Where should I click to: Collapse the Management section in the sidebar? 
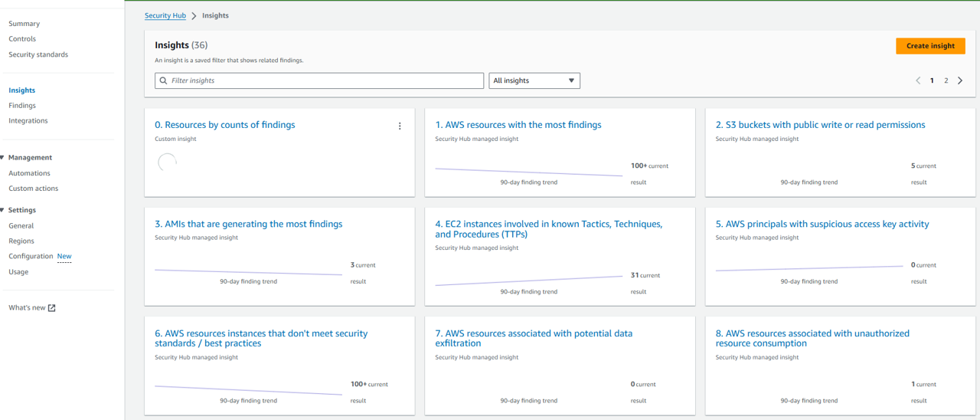[x=3, y=158]
